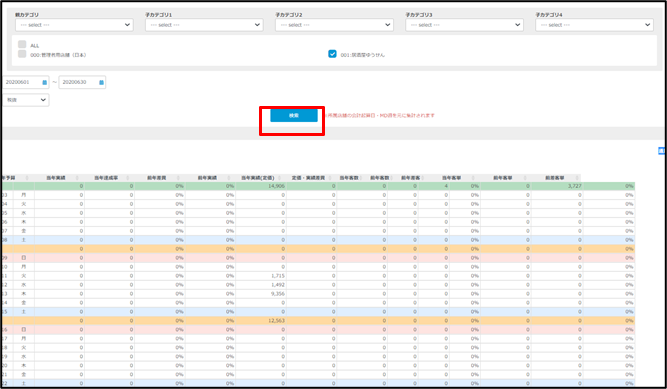Sort by 前年客単 column sort icon

click(x=526, y=178)
